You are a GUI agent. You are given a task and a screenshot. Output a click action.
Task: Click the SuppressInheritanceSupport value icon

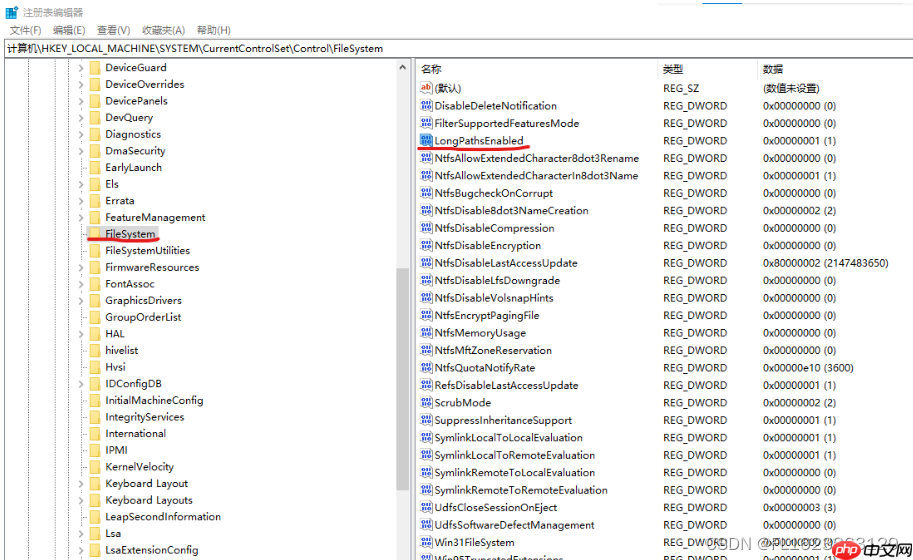point(426,420)
